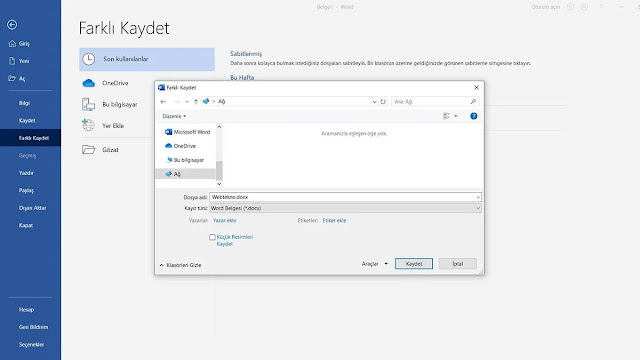Viewport: 640px width, 360px height.
Task: Click the Kaydet button in dialog
Action: tap(414, 264)
